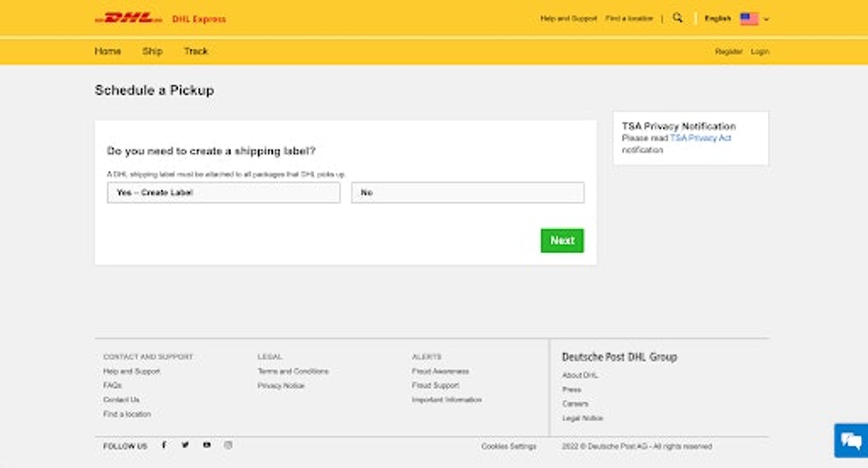
Task: Open the search magnifier icon
Action: click(678, 18)
